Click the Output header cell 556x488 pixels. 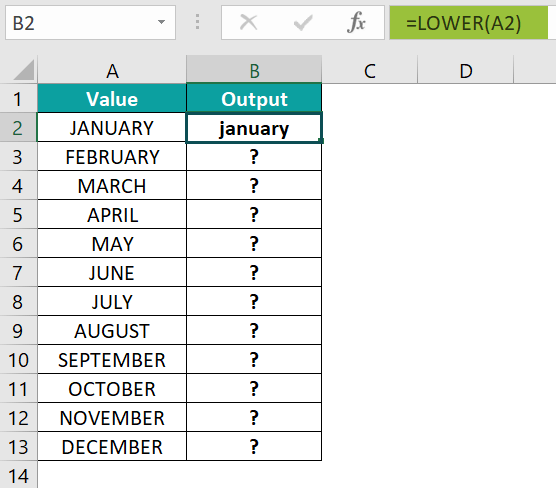tap(254, 99)
